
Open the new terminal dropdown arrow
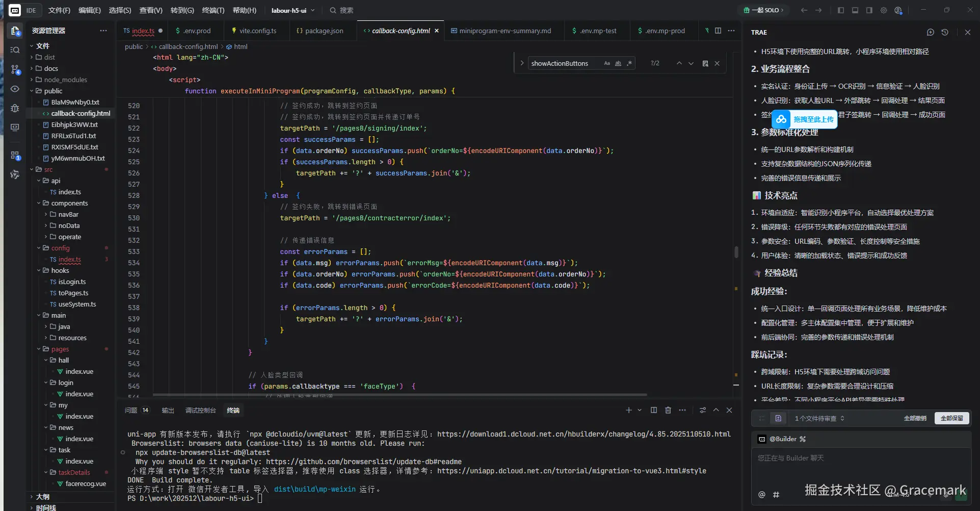click(640, 410)
